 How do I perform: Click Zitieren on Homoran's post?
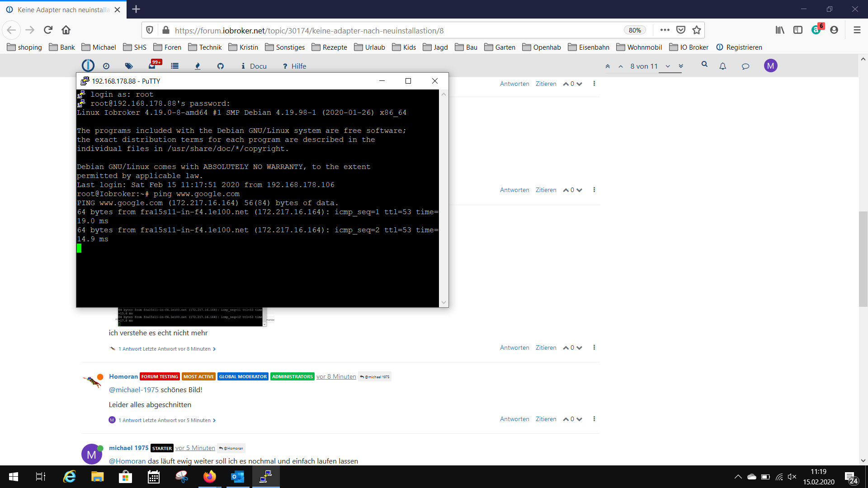(x=546, y=419)
